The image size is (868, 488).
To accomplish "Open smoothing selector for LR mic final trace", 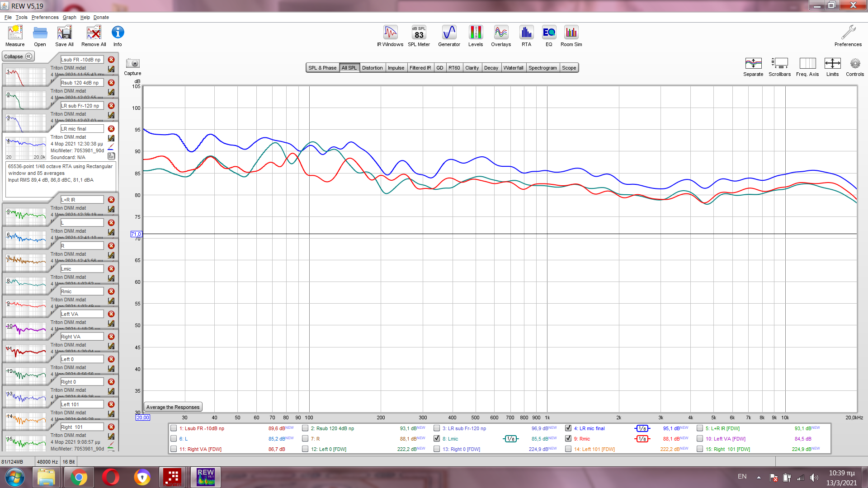I will point(642,428).
